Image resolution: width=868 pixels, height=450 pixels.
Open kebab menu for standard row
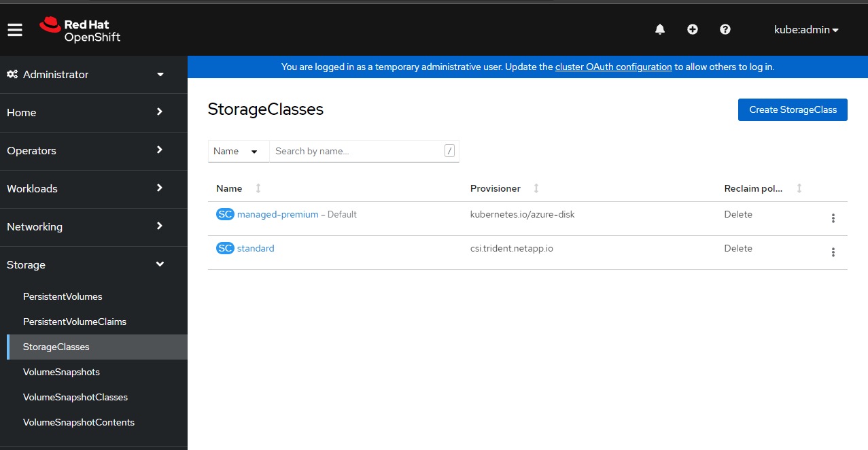coord(833,252)
